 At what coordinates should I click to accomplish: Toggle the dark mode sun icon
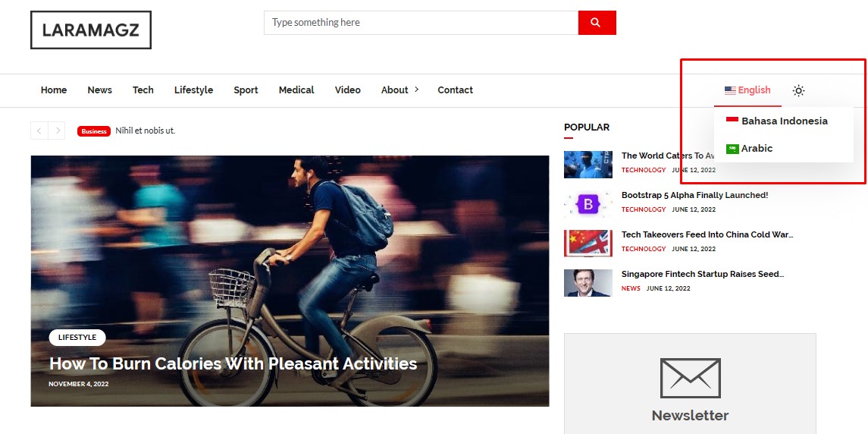tap(798, 90)
